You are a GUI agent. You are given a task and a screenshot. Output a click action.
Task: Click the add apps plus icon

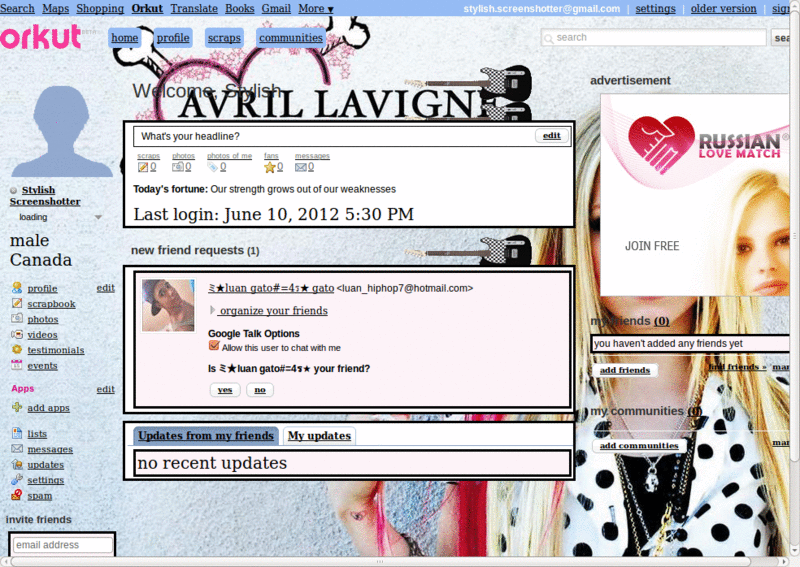click(17, 407)
